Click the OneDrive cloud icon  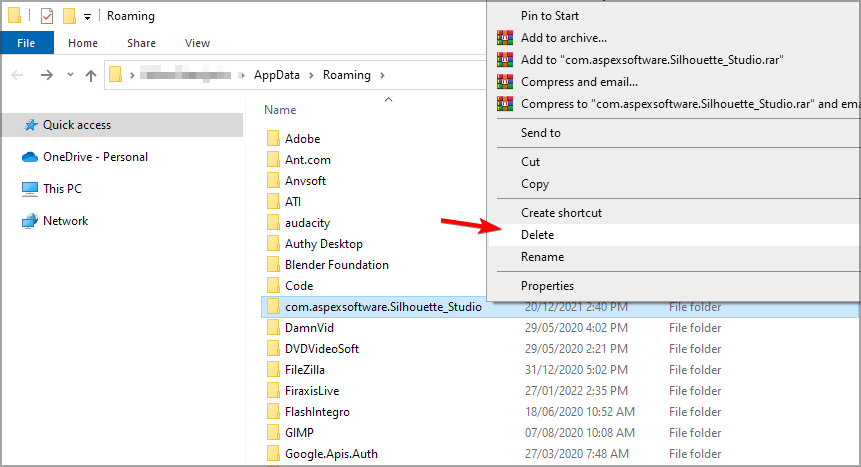(30, 157)
